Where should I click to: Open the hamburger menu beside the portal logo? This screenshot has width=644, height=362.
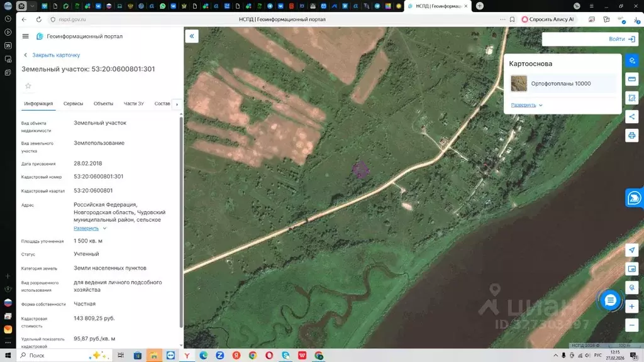point(25,36)
